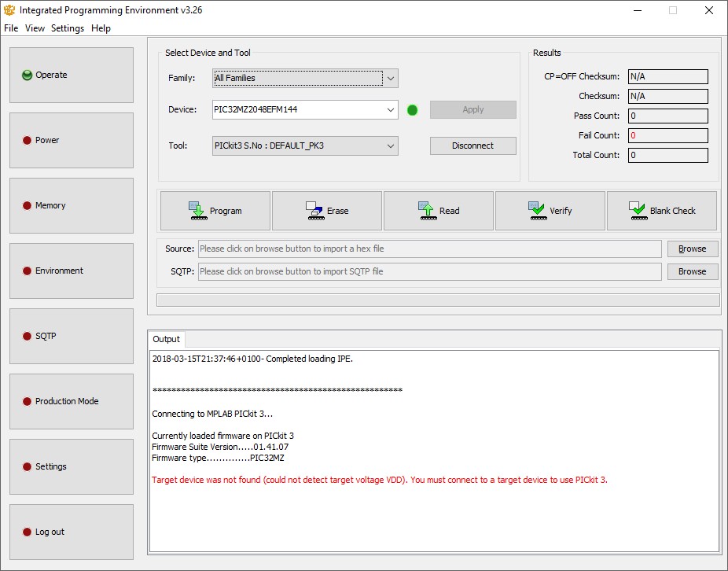Click the 'Completed loading IPE' output line
The image size is (728, 571).
(252, 359)
